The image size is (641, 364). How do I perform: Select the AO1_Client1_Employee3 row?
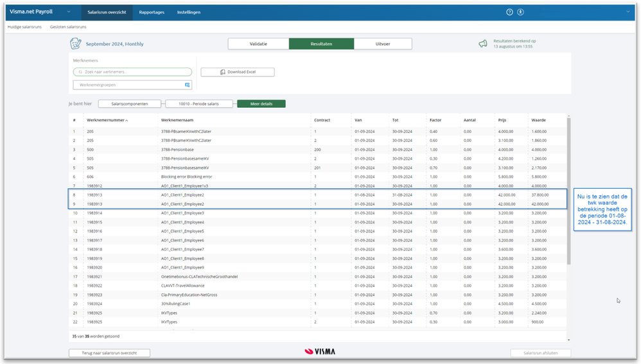318,213
